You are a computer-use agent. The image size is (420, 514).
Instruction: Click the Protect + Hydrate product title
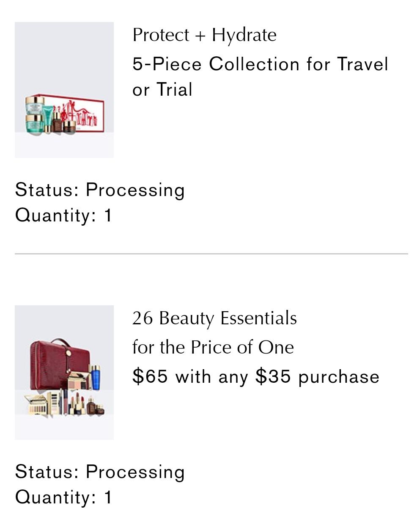(204, 35)
